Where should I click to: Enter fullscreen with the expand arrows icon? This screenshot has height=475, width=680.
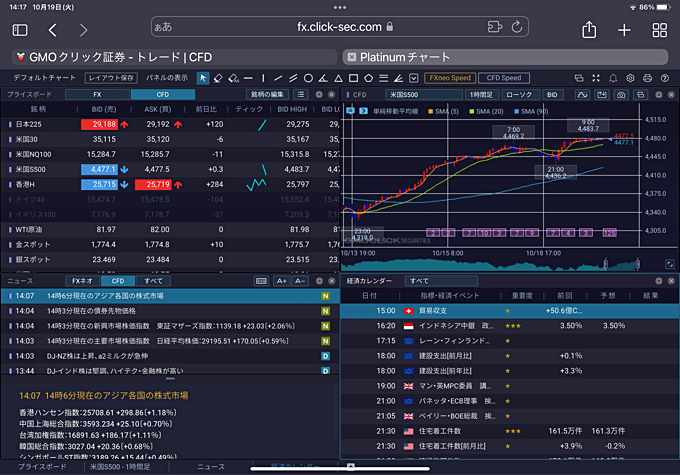pos(596,78)
